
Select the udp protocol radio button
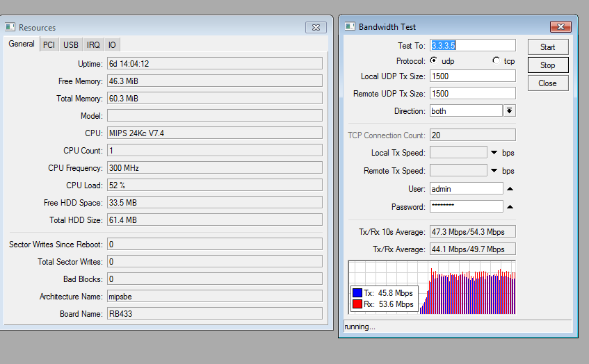click(435, 60)
